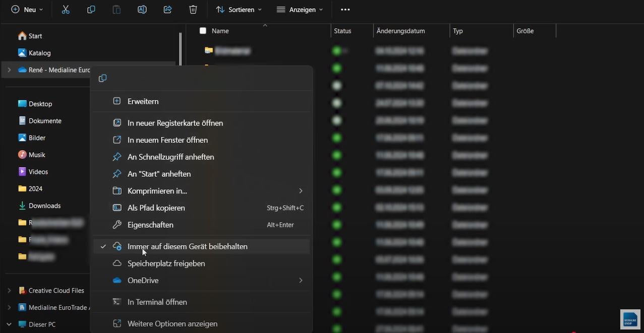Viewport: 644px width, 333px height.
Task: Choose Erweitern in the context menu
Action: pyautogui.click(x=202, y=101)
